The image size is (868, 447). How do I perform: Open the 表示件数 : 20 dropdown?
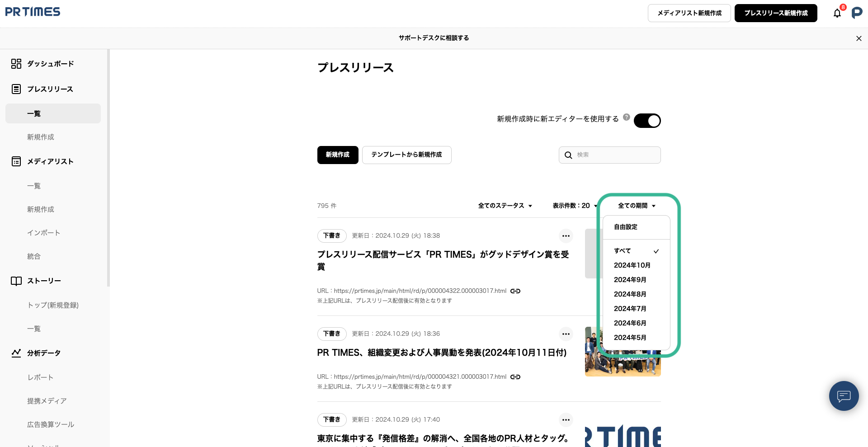(575, 206)
